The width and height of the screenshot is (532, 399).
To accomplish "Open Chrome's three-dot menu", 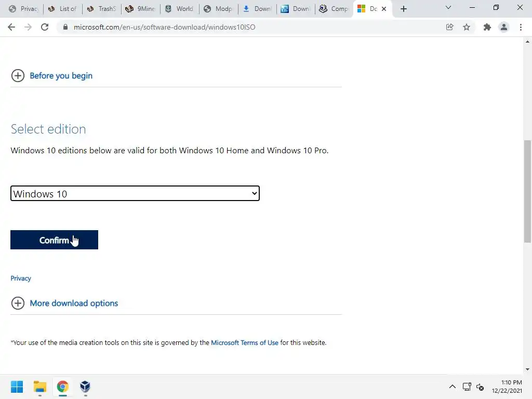I will (x=521, y=27).
